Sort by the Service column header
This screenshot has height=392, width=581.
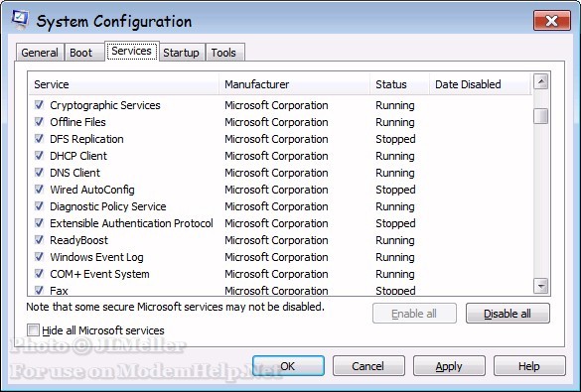coord(124,84)
